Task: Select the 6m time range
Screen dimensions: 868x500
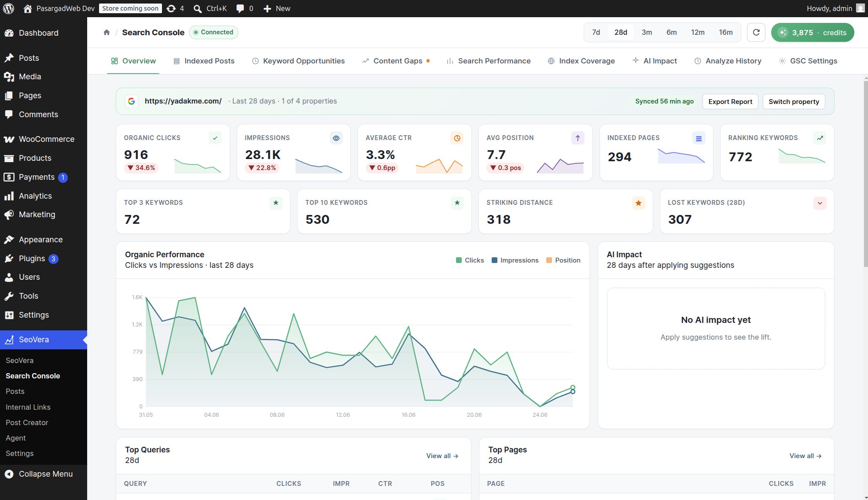Action: click(x=671, y=32)
